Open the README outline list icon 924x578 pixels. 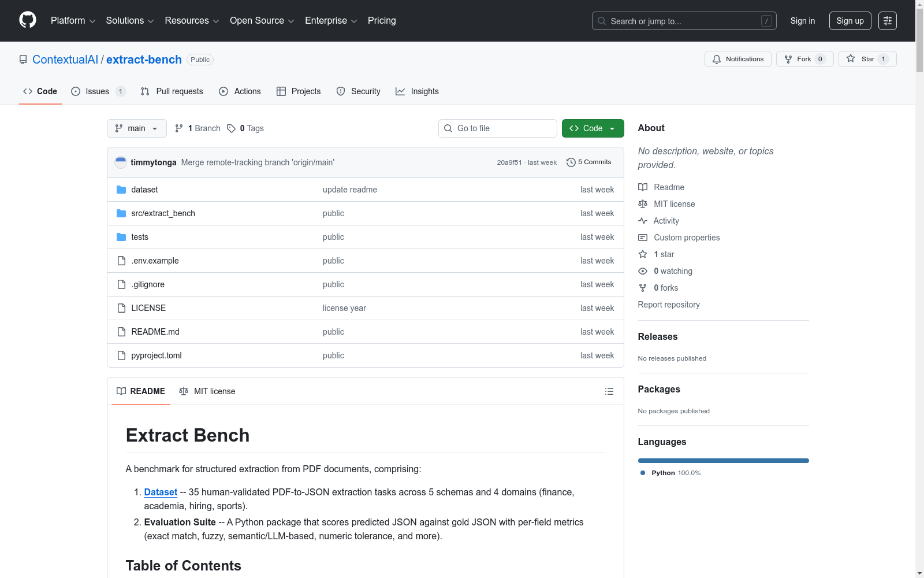(x=609, y=391)
